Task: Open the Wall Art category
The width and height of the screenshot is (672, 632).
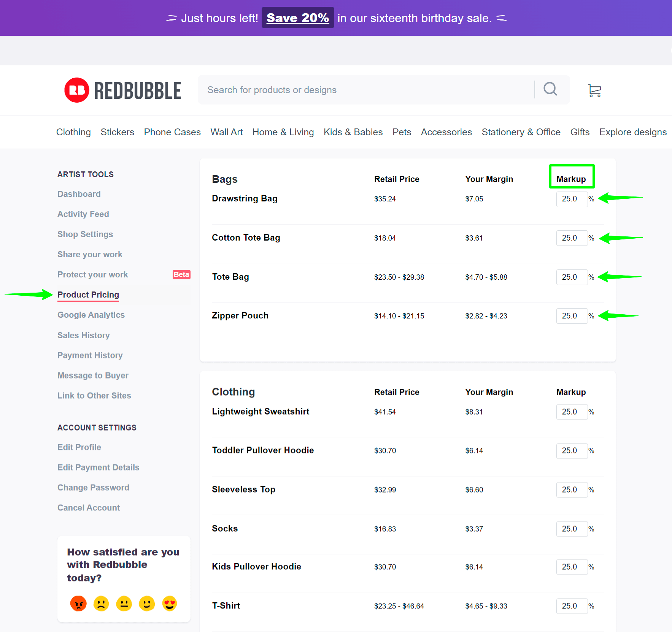Action: [227, 132]
